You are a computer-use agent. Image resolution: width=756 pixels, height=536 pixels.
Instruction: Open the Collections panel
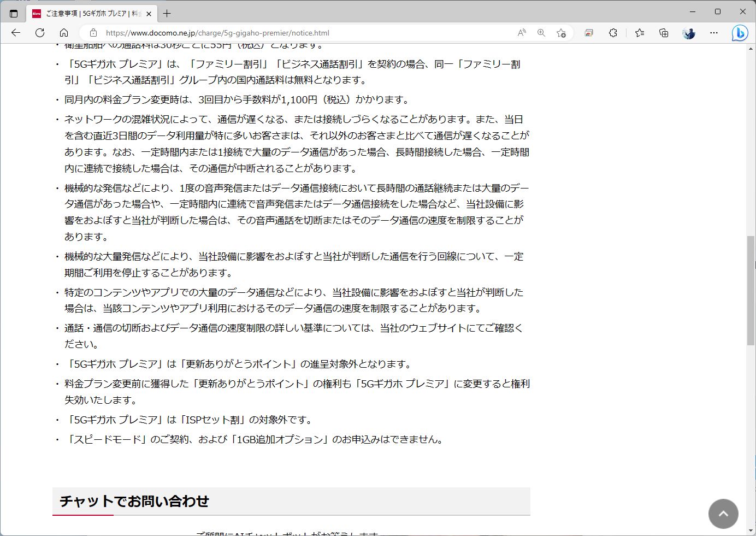point(664,33)
